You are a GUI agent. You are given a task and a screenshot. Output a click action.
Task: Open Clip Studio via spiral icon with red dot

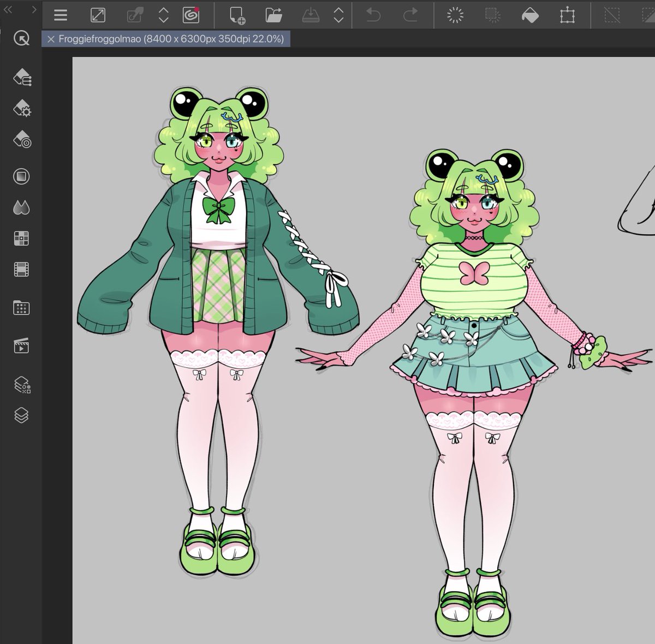pyautogui.click(x=191, y=15)
